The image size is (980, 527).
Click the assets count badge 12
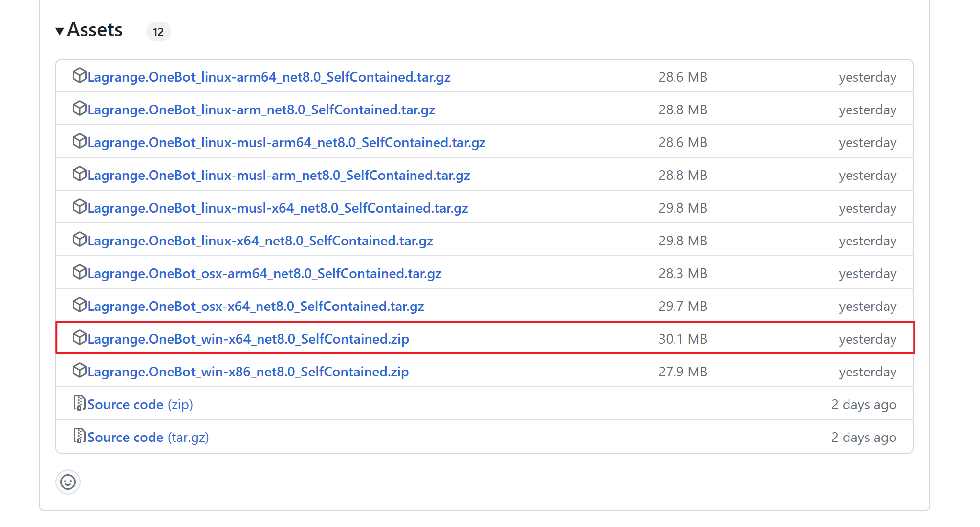[x=158, y=32]
